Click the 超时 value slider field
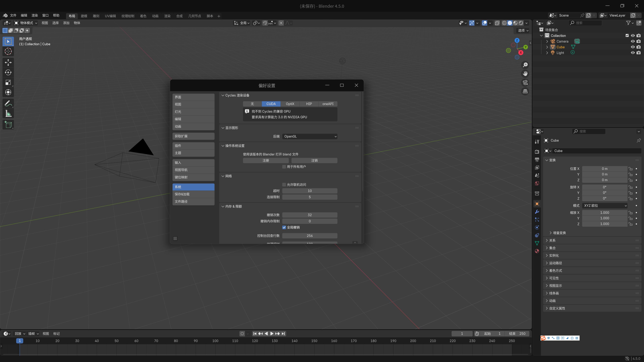This screenshot has height=362, width=644. 310,191
